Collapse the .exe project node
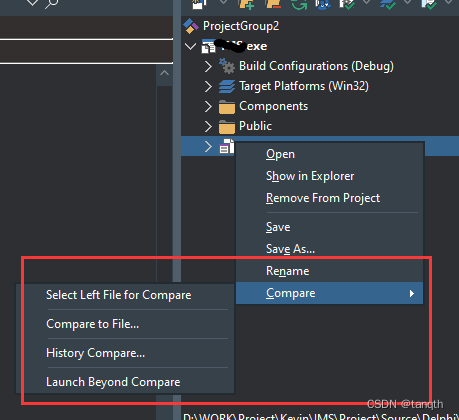This screenshot has width=459, height=420. 190,46
